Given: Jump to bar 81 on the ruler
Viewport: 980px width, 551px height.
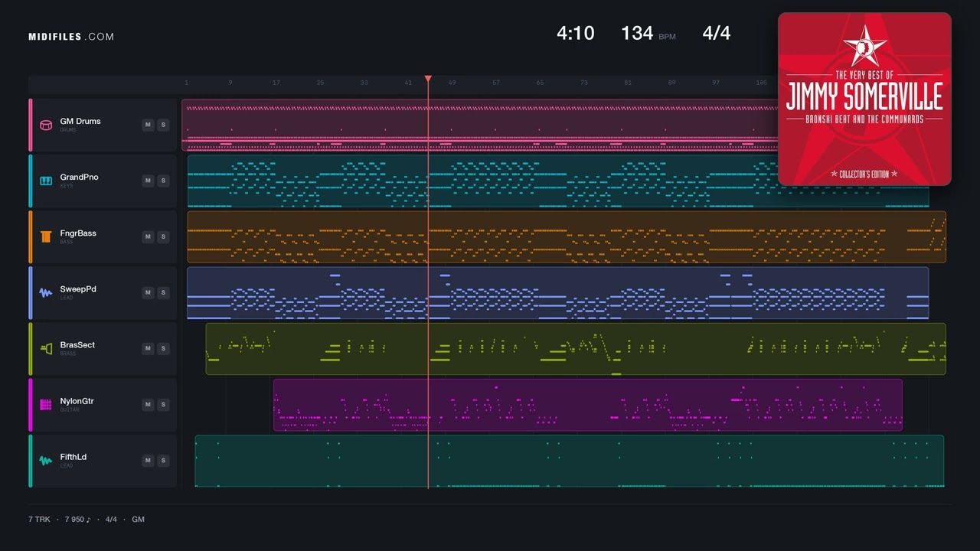Looking at the screenshot, I should pyautogui.click(x=629, y=83).
